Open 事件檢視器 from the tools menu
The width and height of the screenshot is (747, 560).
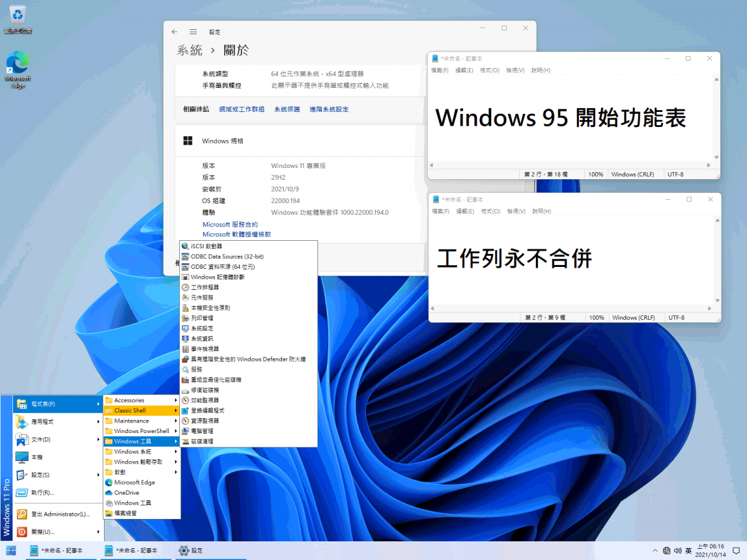pos(248,348)
